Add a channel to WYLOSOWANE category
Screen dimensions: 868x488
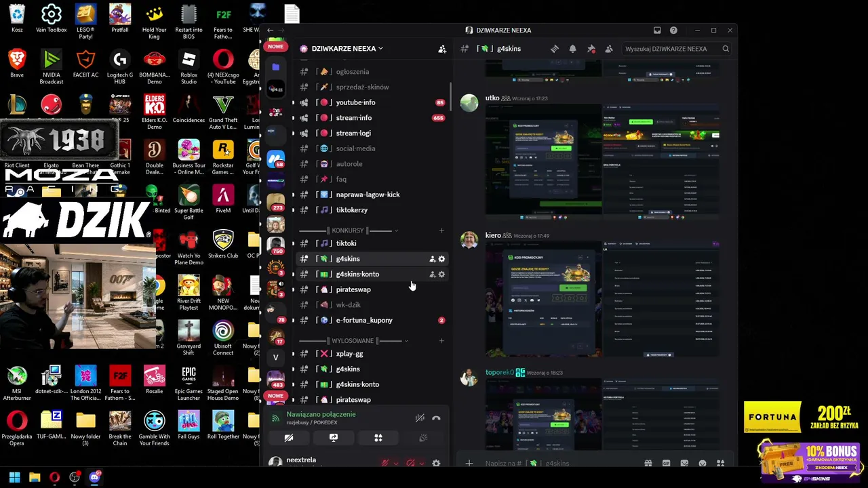(x=441, y=341)
